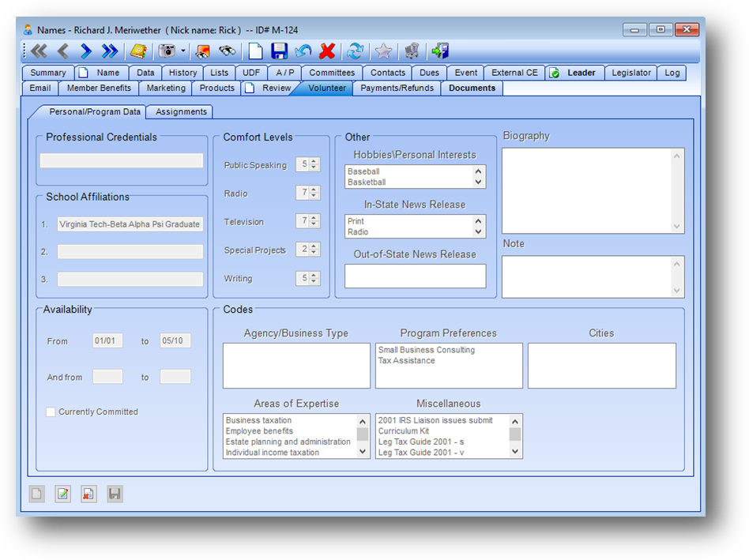Screen dimensions: 749x560
Task: Click the document icon on Review tab
Action: coord(250,88)
